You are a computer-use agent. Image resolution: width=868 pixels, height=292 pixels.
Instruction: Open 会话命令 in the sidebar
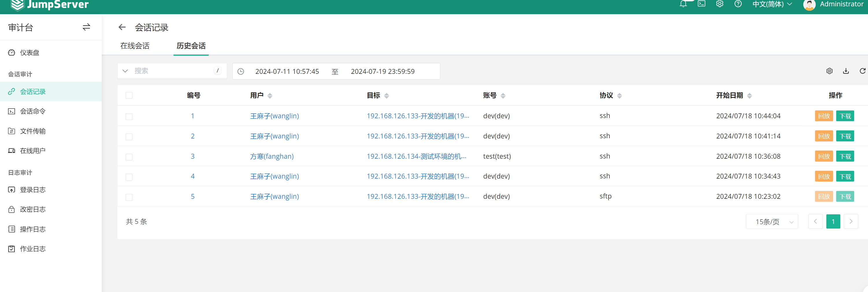[x=33, y=111]
